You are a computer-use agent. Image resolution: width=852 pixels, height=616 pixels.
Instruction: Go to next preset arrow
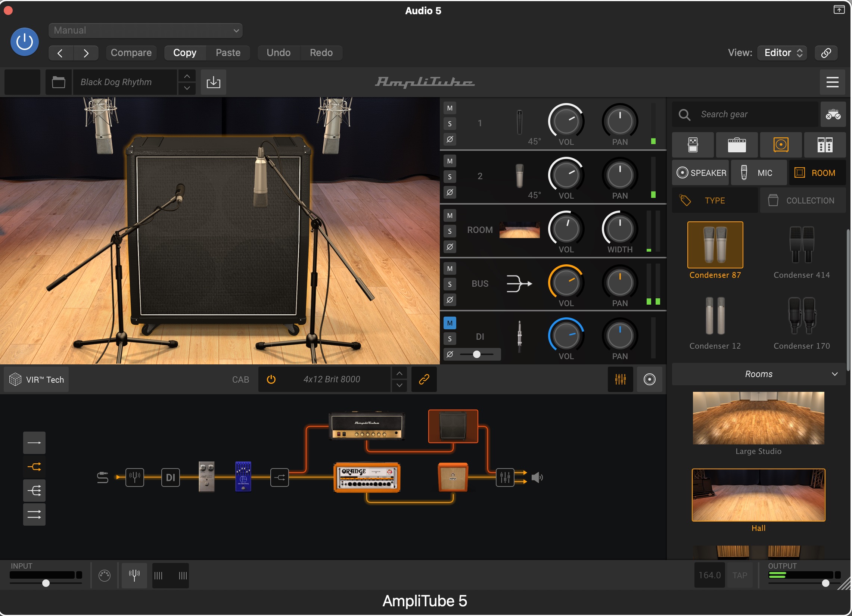(x=86, y=53)
